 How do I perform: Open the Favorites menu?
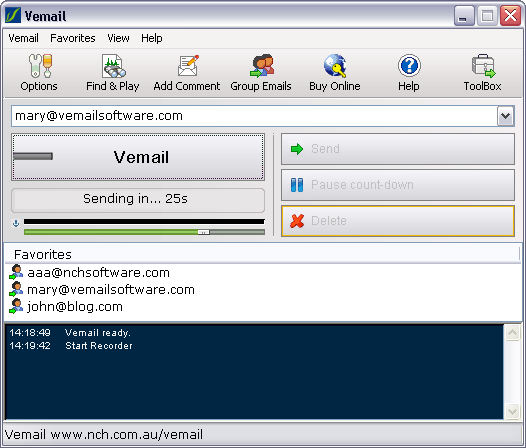(73, 38)
